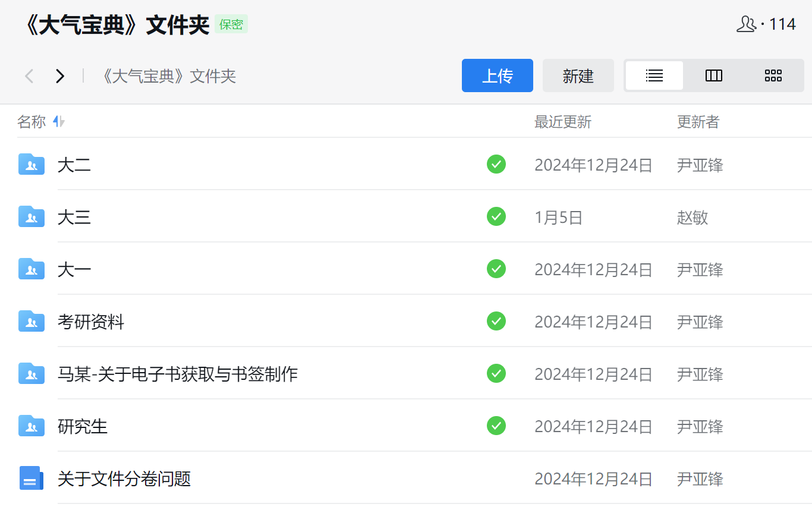The width and height of the screenshot is (812, 510).
Task: Switch to list view icon
Action: (x=654, y=75)
